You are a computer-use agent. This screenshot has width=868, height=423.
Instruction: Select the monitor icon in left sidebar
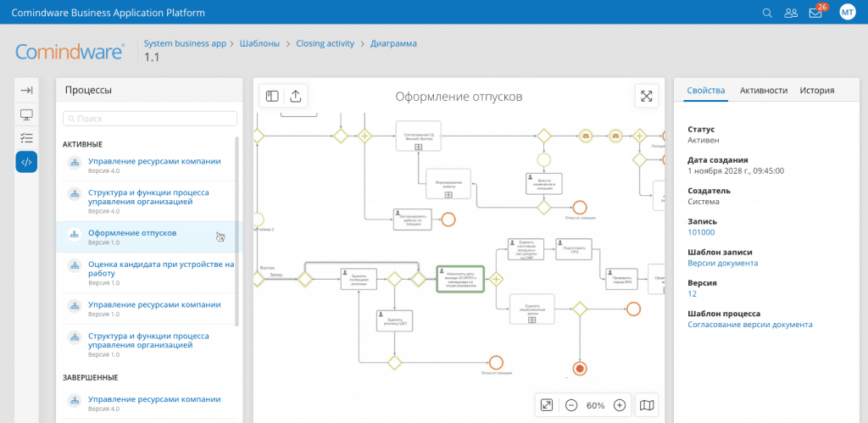click(26, 114)
